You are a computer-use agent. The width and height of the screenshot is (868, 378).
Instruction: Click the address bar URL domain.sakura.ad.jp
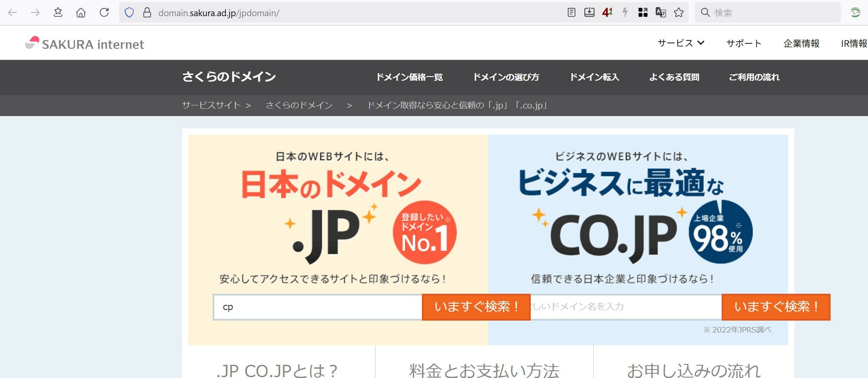coord(219,13)
